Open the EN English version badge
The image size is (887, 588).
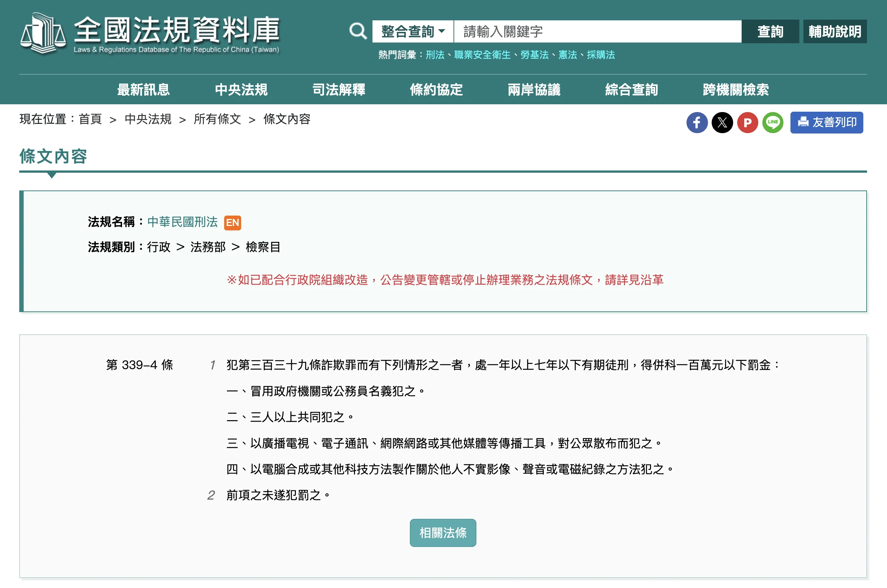pos(233,223)
